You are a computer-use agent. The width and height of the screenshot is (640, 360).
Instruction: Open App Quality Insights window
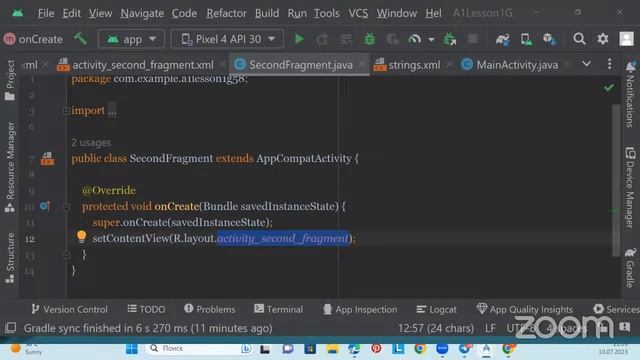(x=524, y=309)
